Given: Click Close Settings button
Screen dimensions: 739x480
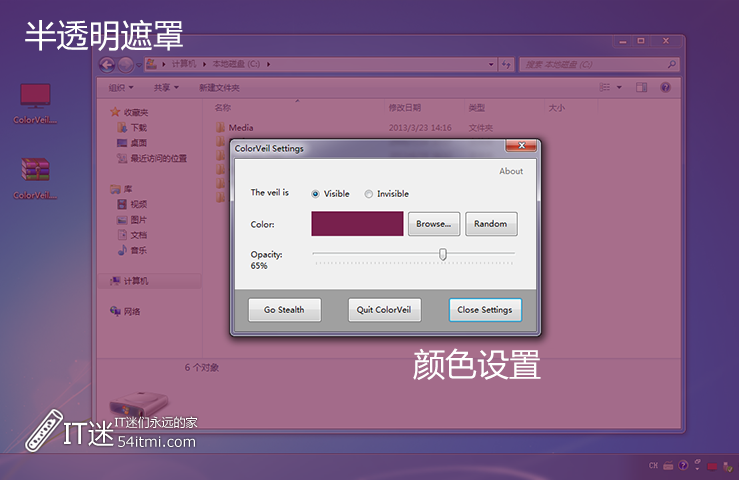Looking at the screenshot, I should [485, 310].
